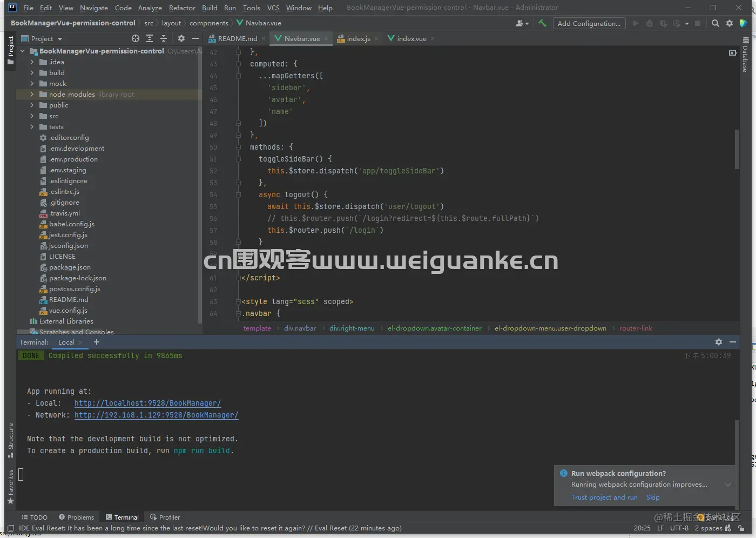Click the 2 spaces indent status entry
This screenshot has height=538, width=756.
tap(708, 528)
